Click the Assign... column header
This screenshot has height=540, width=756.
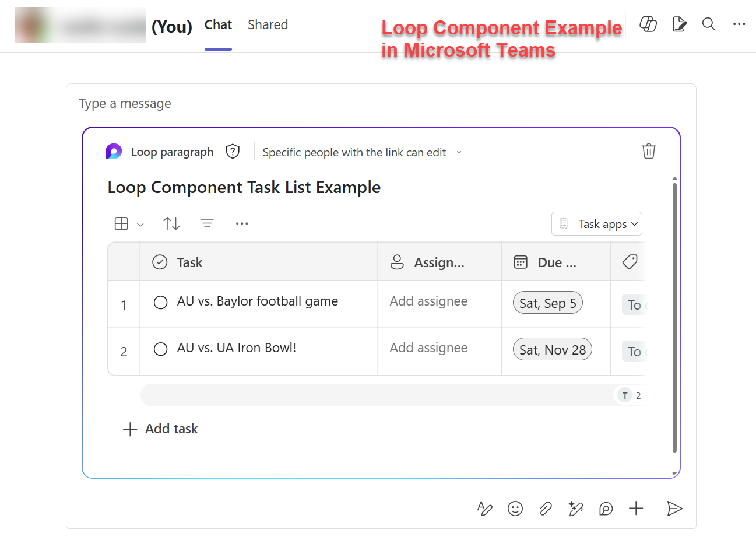pyautogui.click(x=439, y=262)
